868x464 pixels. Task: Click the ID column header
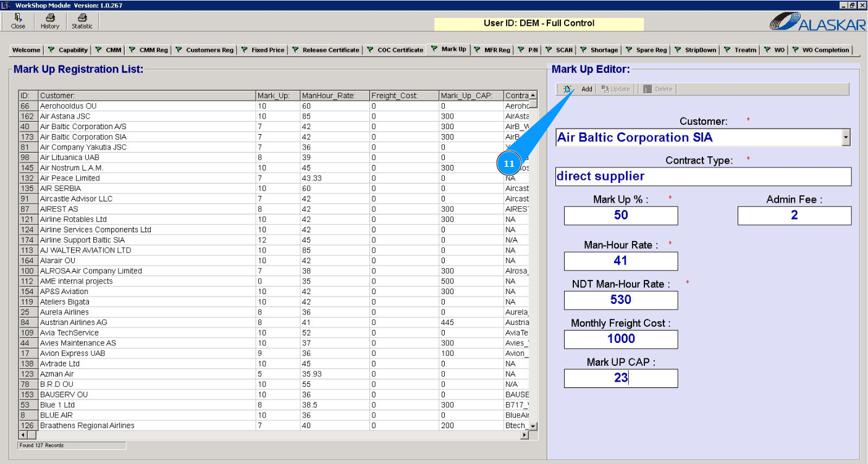click(x=28, y=96)
